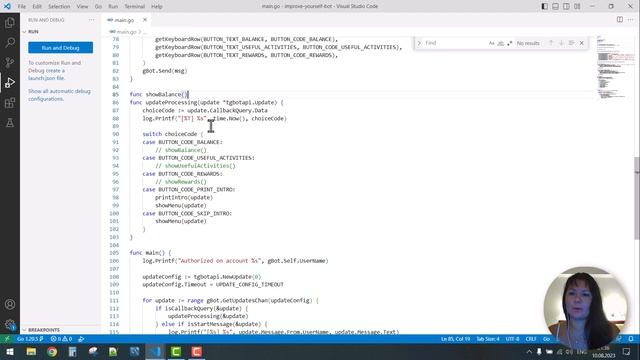This screenshot has height=360, width=640.
Task: Expand the BREAKPOINTS section
Action: coord(60,329)
